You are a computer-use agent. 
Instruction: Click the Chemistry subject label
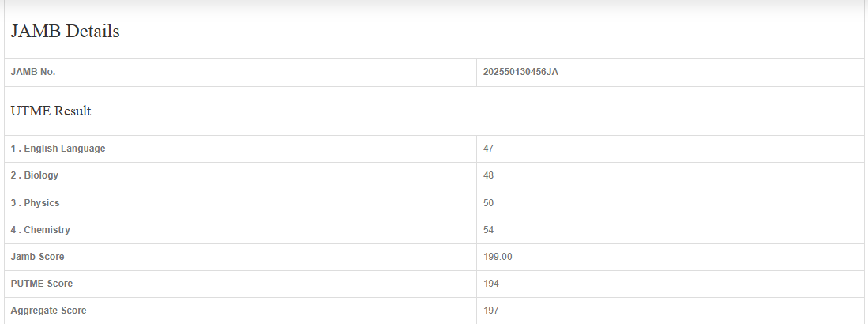[40, 230]
